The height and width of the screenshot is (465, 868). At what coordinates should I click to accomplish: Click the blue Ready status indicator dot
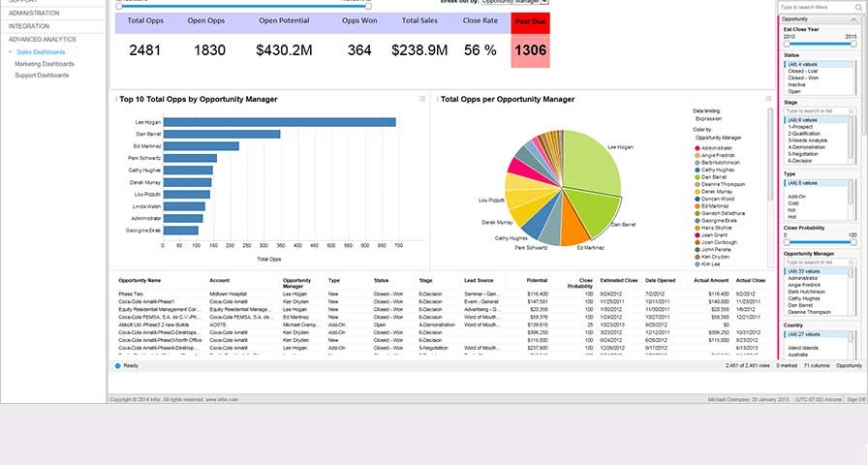coord(118,366)
